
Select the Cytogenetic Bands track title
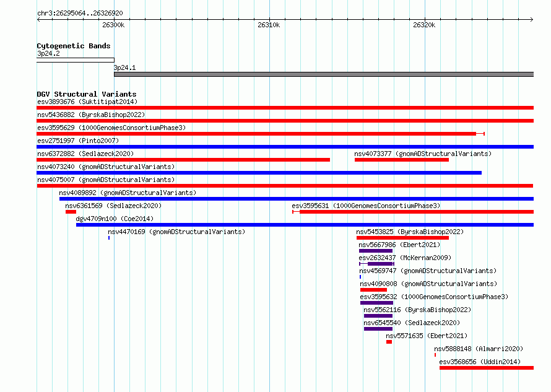point(74,46)
